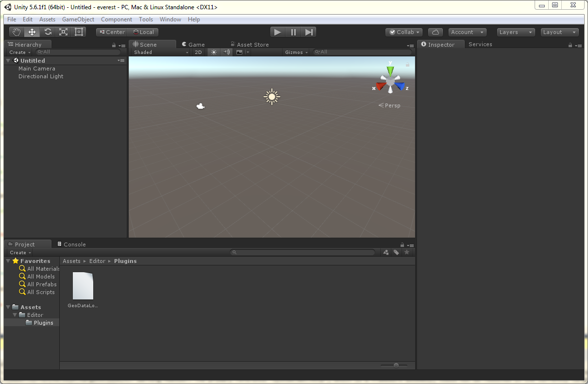588x384 pixels.
Task: Select the Scale tool
Action: click(x=63, y=32)
